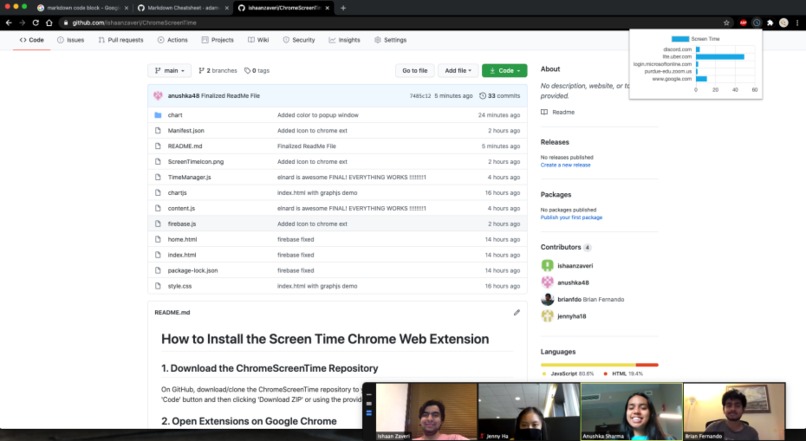The height and width of the screenshot is (441, 806).
Task: Click Create a new release link
Action: pos(565,165)
